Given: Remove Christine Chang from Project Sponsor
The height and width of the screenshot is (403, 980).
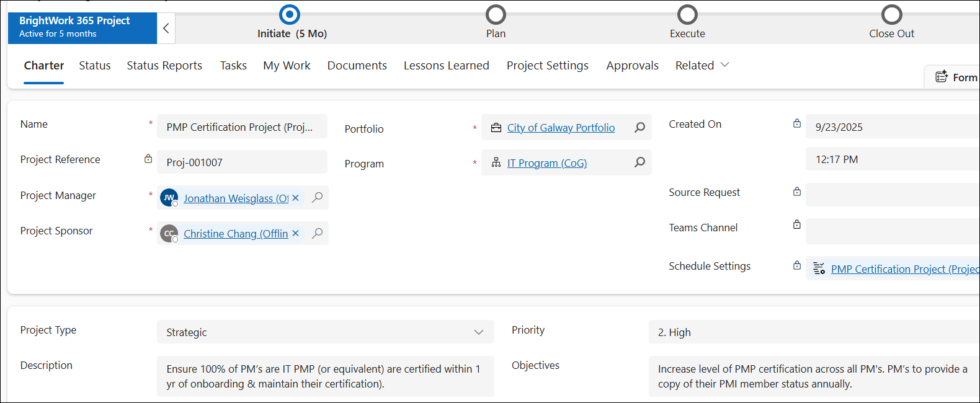Looking at the screenshot, I should (295, 233).
